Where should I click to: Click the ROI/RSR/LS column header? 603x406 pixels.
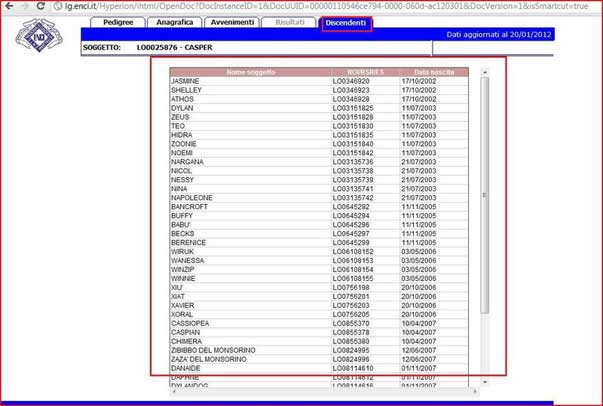click(365, 72)
